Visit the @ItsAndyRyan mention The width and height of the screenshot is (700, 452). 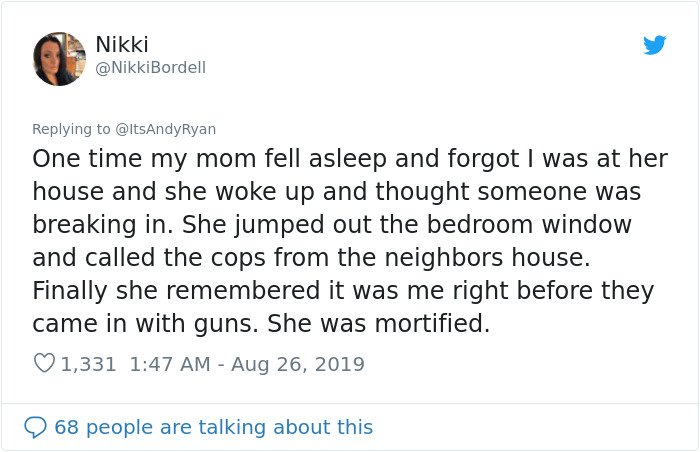166,129
